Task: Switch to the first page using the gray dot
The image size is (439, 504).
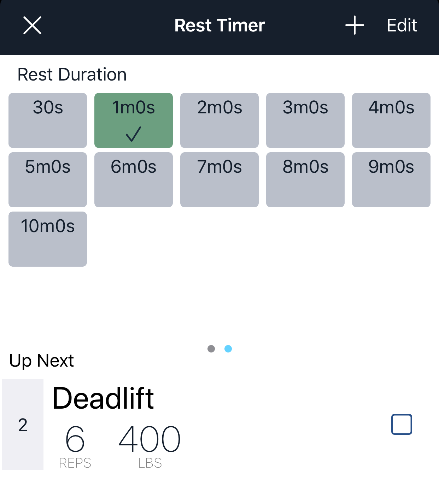Action: click(211, 349)
